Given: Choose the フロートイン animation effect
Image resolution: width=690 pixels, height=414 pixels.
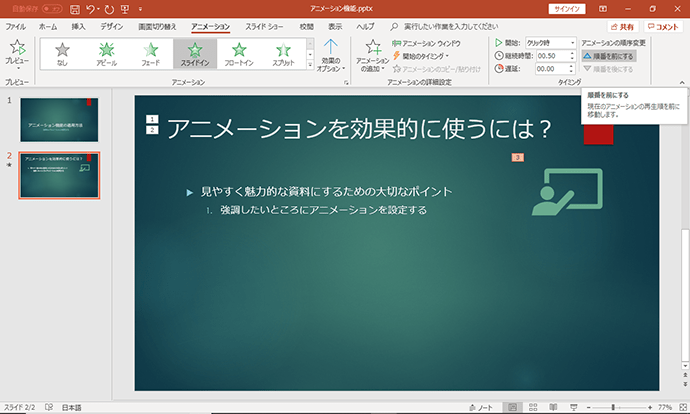Looking at the screenshot, I should 239,54.
